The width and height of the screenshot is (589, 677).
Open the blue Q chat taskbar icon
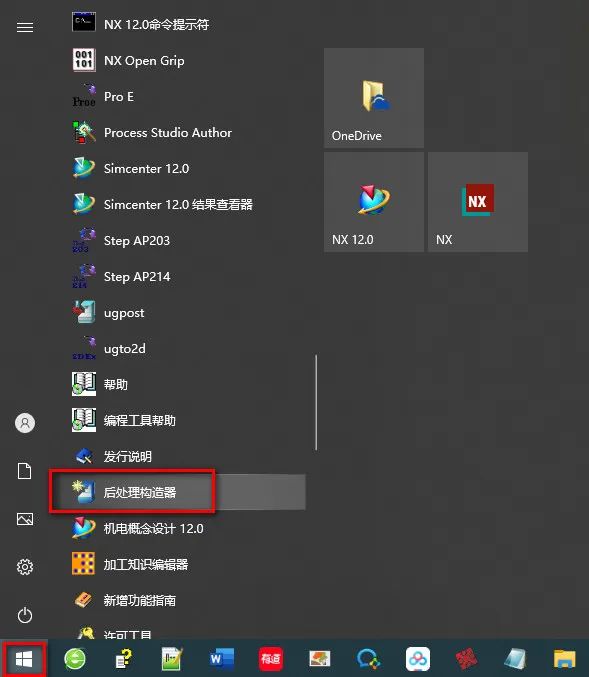coord(368,659)
